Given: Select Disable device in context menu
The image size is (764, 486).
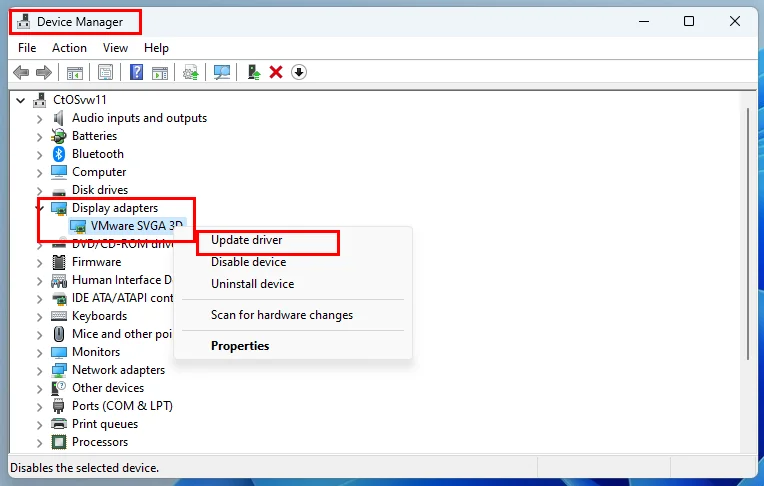Looking at the screenshot, I should (x=248, y=262).
